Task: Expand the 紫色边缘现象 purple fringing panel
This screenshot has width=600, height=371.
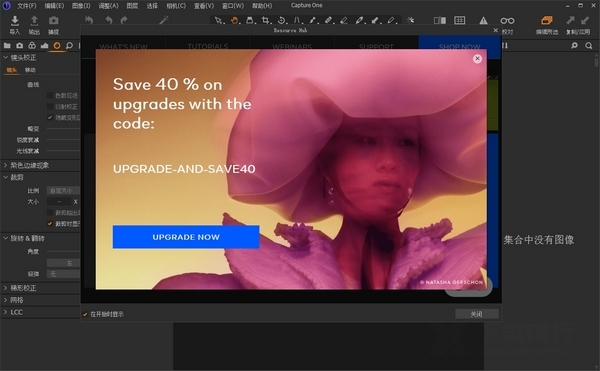Action: [6, 165]
